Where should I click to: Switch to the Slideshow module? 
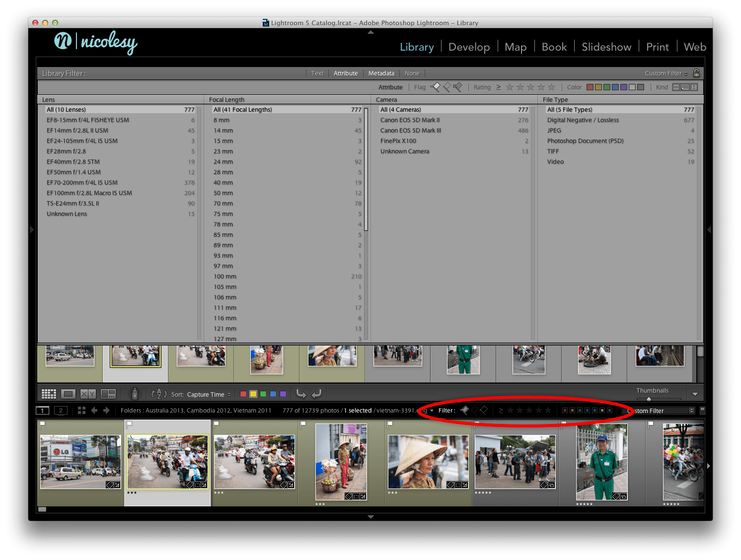click(606, 47)
